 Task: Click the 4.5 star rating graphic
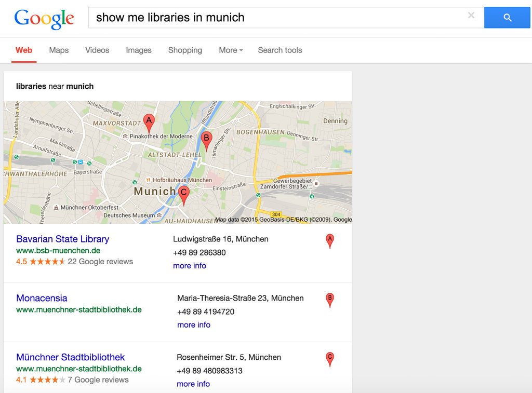(47, 262)
